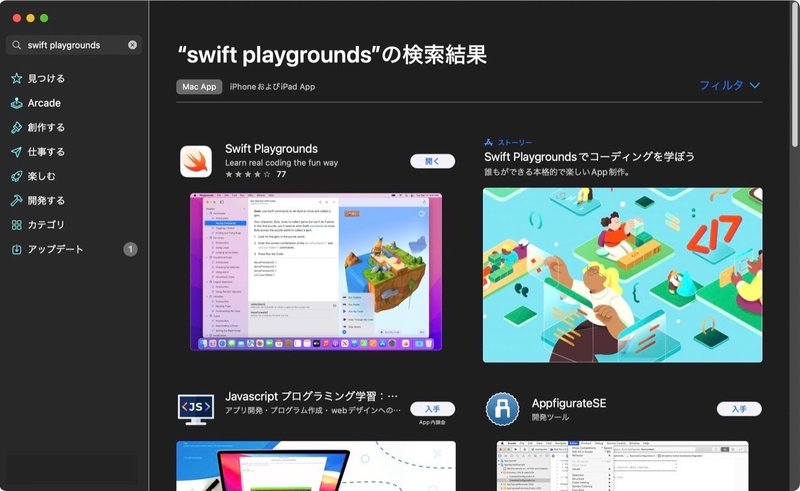This screenshot has width=800, height=491.
Task: Click the Learn real coding the fun way subtitle
Action: (x=282, y=163)
